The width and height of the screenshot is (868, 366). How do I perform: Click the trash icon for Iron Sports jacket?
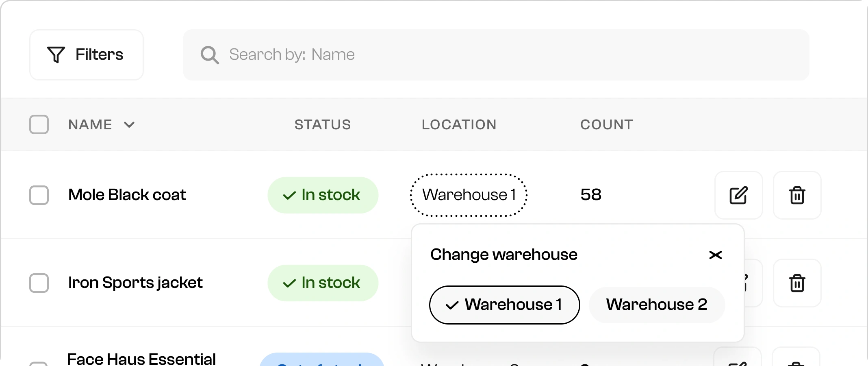(797, 283)
